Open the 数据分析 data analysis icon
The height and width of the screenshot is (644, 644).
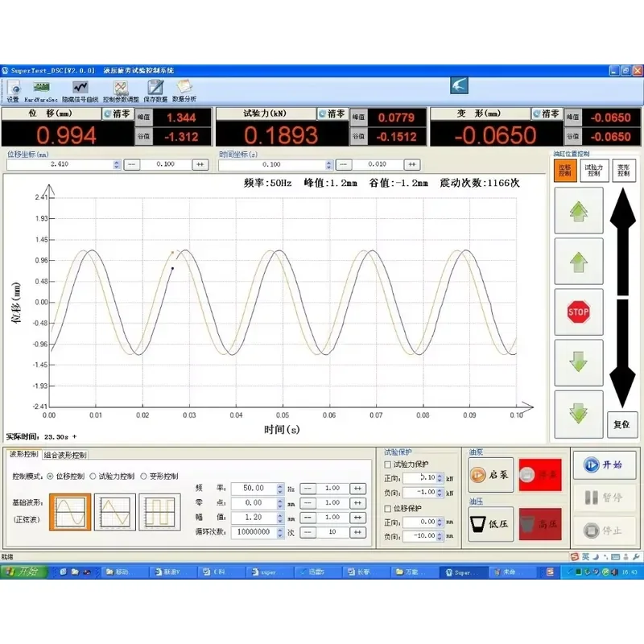[184, 91]
